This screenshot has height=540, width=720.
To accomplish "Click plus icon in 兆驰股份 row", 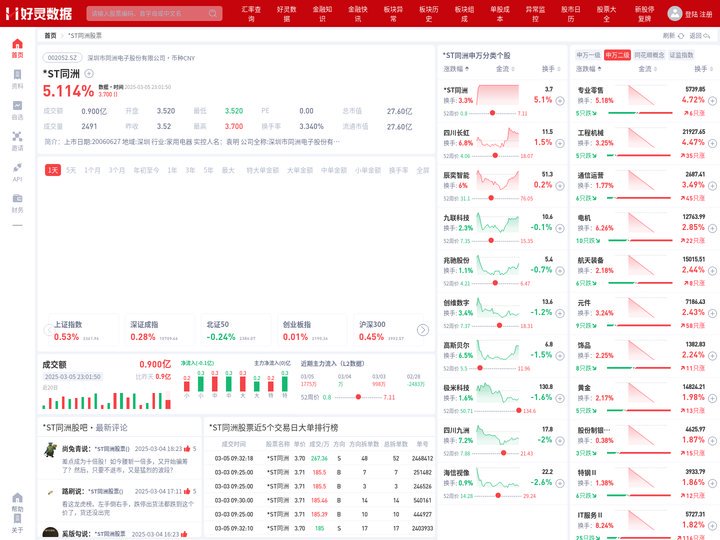I will tap(560, 271).
